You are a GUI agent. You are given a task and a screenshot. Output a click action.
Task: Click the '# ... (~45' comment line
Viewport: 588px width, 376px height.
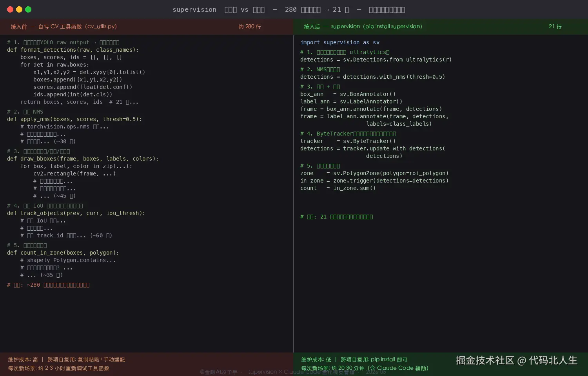click(54, 196)
